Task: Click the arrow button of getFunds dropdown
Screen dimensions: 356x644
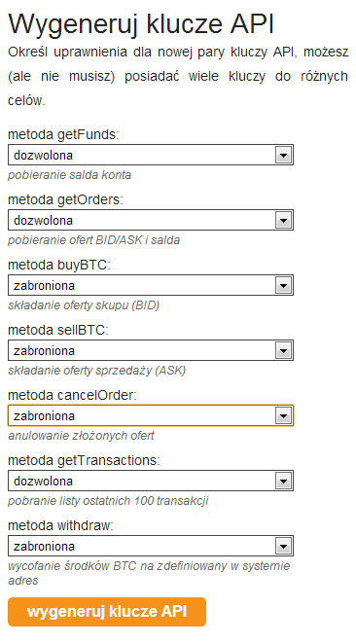Action: [x=283, y=156]
